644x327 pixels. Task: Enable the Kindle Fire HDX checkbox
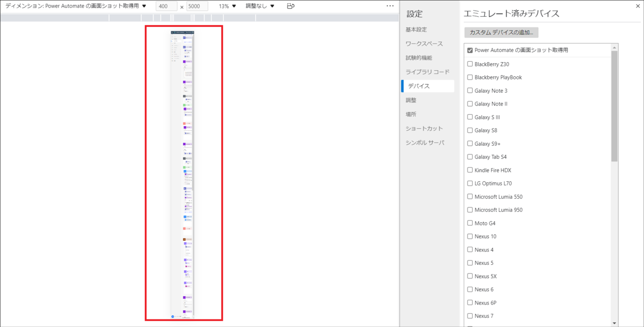click(x=470, y=170)
